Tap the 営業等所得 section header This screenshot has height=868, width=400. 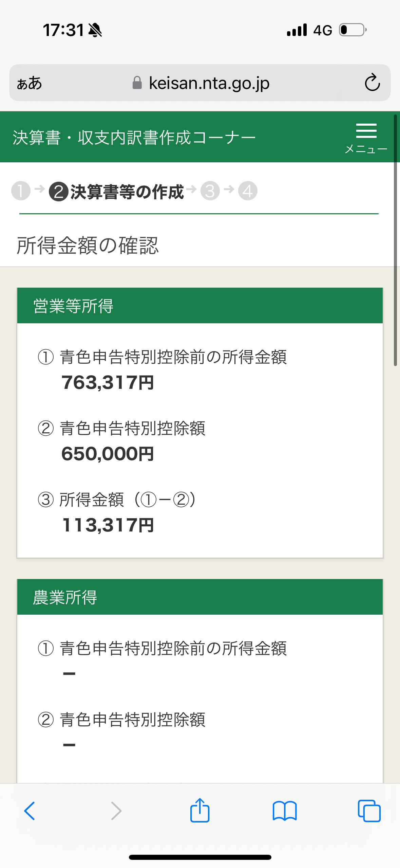[200, 306]
